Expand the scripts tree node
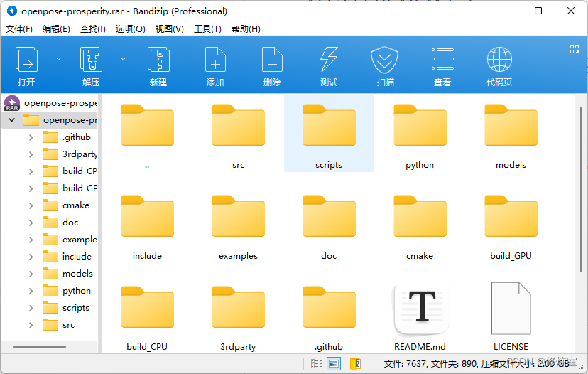This screenshot has width=588, height=374. (31, 309)
